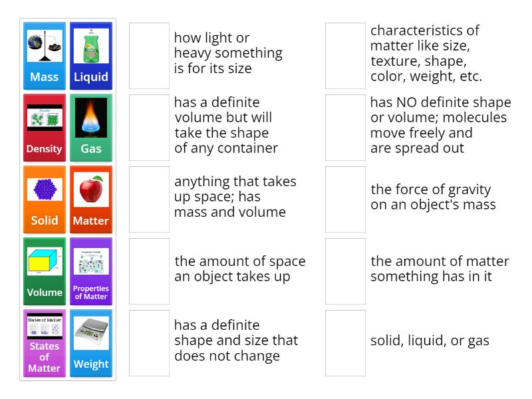Select the Liquid card showing dish soap bottle
This screenshot has height=399, width=532.
[x=92, y=53]
